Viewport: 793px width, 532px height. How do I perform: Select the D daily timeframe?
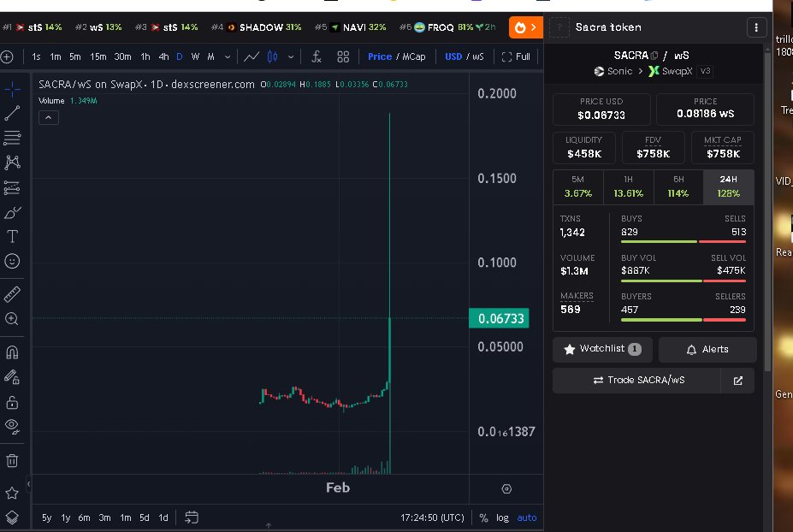coord(180,56)
